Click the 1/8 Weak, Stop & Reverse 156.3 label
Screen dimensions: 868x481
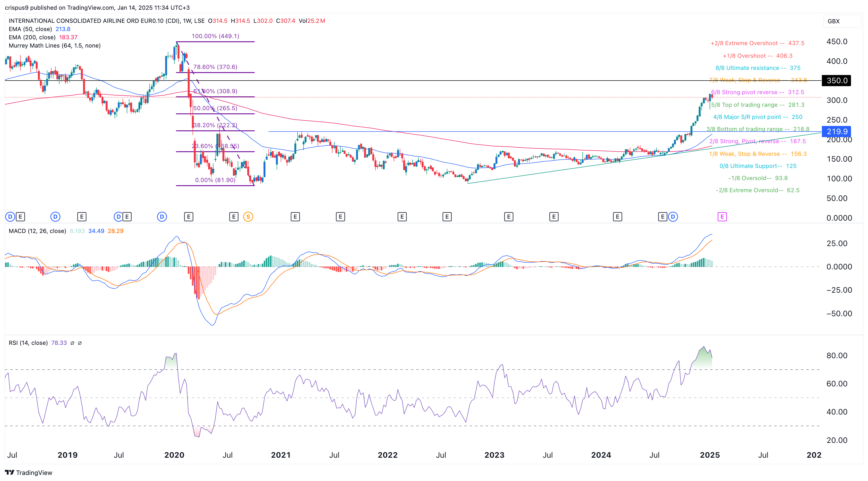pos(758,154)
